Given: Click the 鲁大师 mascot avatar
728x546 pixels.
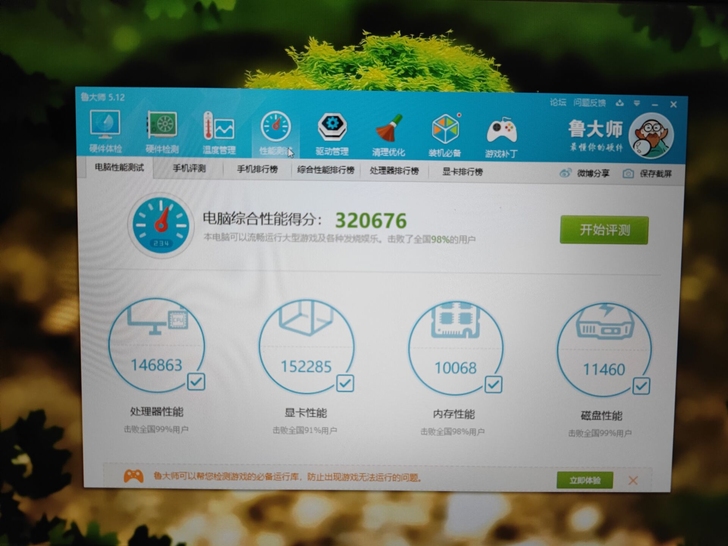Looking at the screenshot, I should point(651,136).
